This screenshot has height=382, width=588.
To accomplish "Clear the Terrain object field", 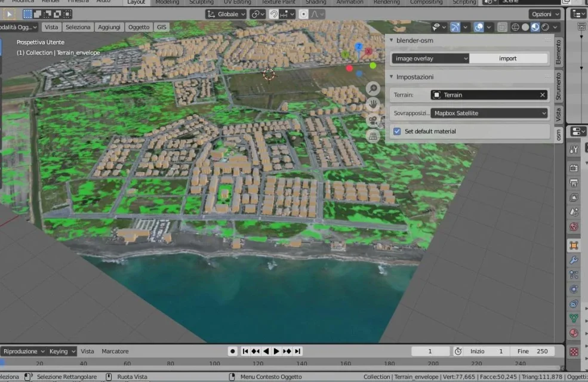I will 542,95.
